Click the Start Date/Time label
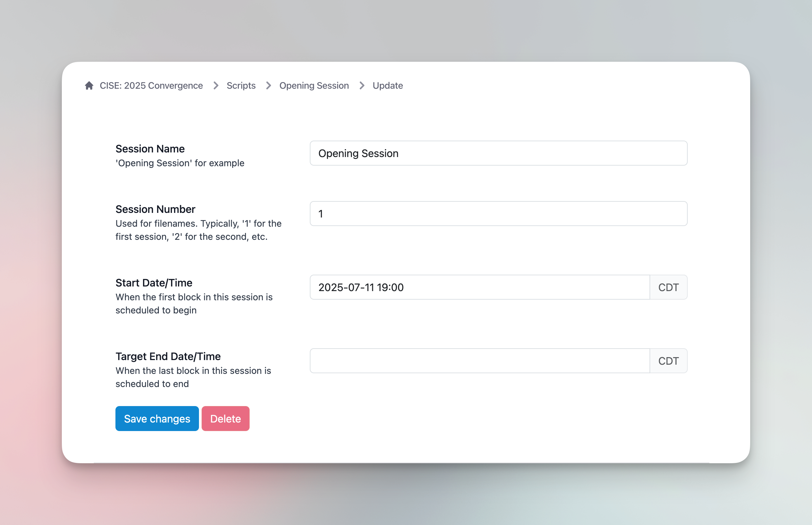This screenshot has width=812, height=525. (154, 283)
